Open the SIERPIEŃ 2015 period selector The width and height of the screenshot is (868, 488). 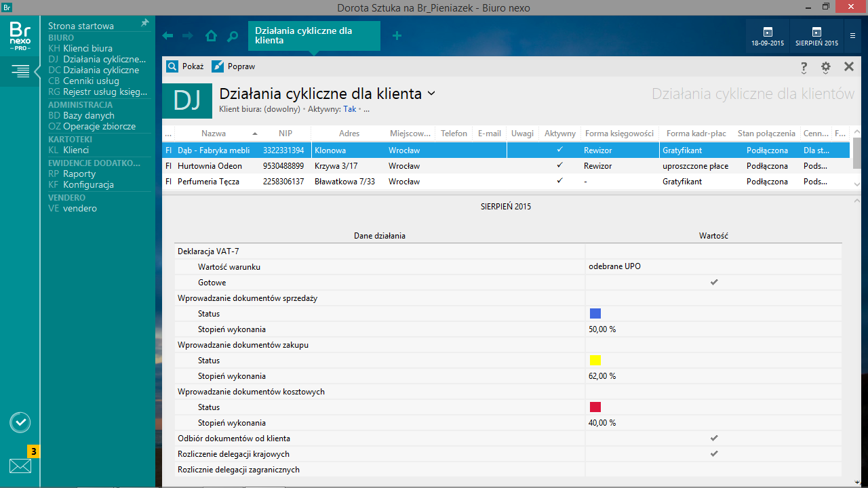(x=816, y=37)
